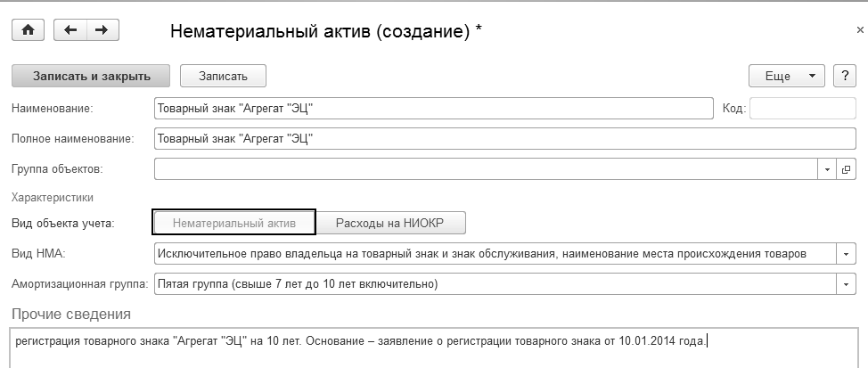Click the back arrow navigation button

point(70,30)
